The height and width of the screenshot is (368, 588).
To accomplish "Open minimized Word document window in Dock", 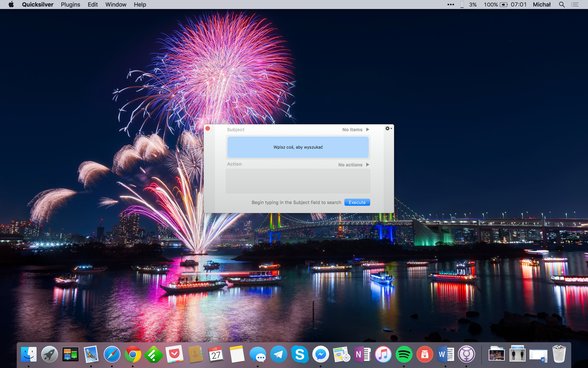I will pos(538,355).
